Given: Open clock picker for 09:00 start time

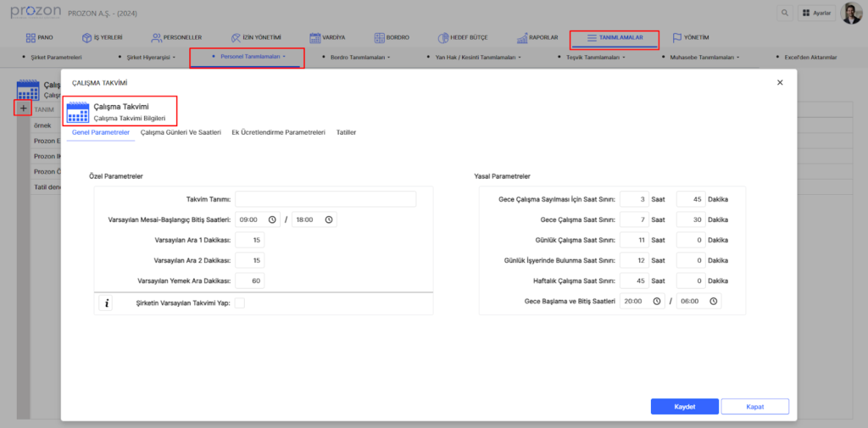Looking at the screenshot, I should [272, 220].
